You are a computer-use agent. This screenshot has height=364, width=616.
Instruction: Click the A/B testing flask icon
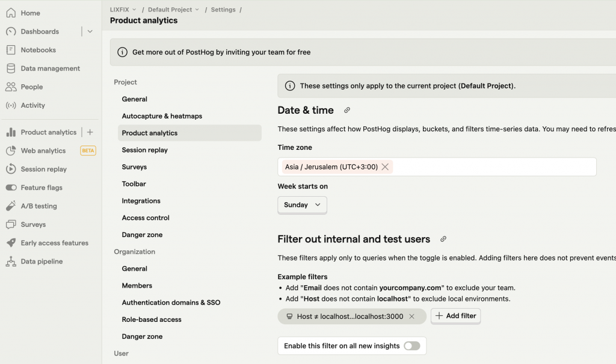point(11,206)
